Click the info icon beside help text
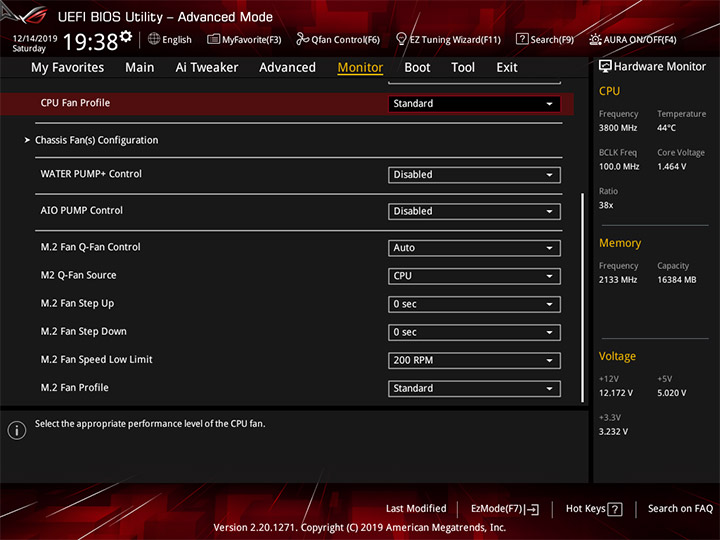The image size is (720, 540). [17, 430]
